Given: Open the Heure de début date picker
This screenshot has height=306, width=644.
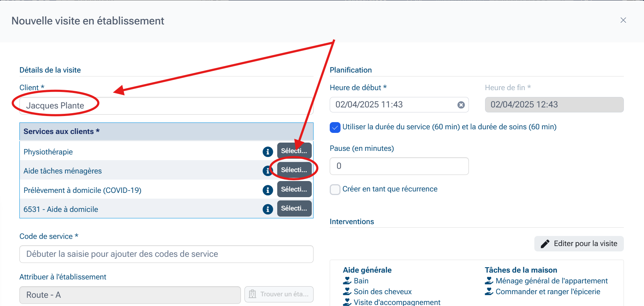Looking at the screenshot, I should point(392,105).
